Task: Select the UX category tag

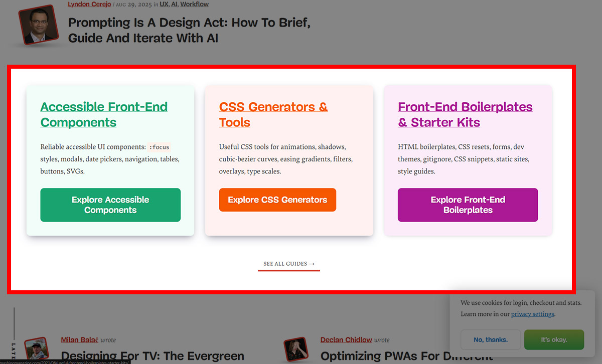Action: click(164, 4)
